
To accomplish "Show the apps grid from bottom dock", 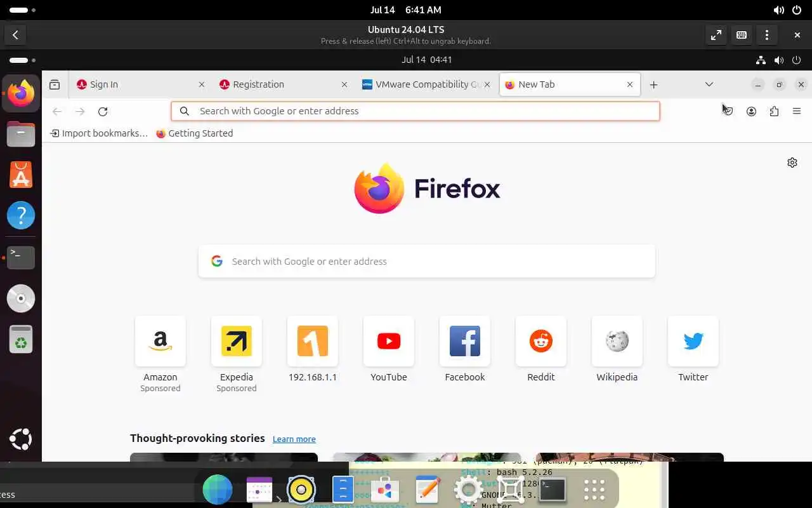I will point(594,490).
